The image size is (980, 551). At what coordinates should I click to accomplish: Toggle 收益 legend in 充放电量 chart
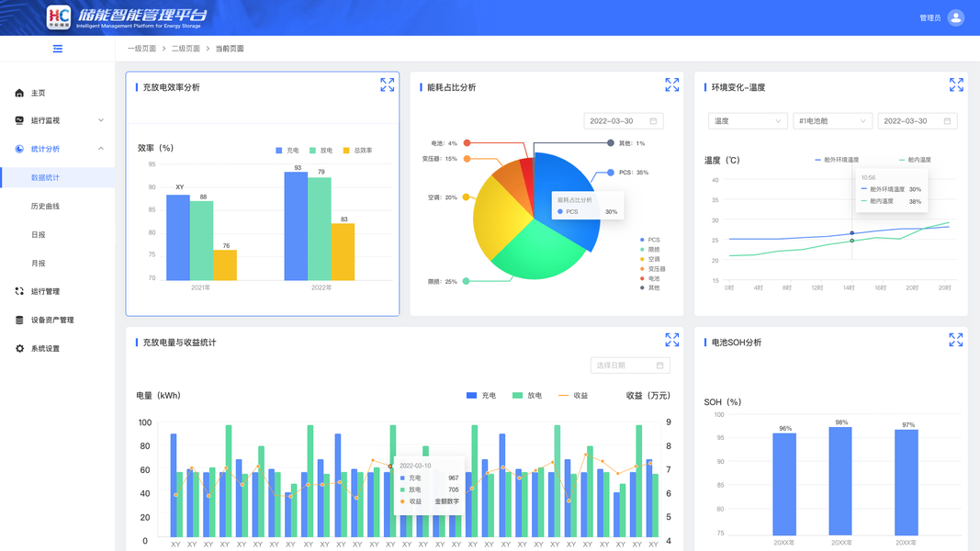[x=573, y=396]
